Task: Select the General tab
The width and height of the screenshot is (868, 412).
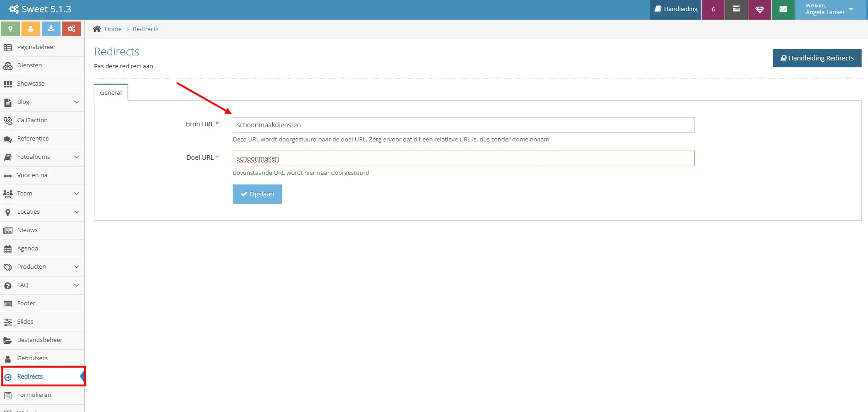Action: coord(111,92)
